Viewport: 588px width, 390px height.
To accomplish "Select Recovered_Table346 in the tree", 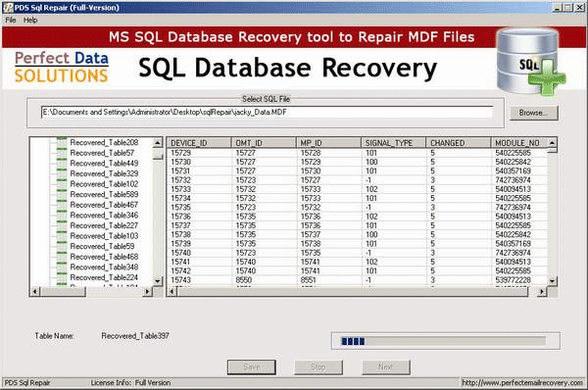I will (104, 216).
